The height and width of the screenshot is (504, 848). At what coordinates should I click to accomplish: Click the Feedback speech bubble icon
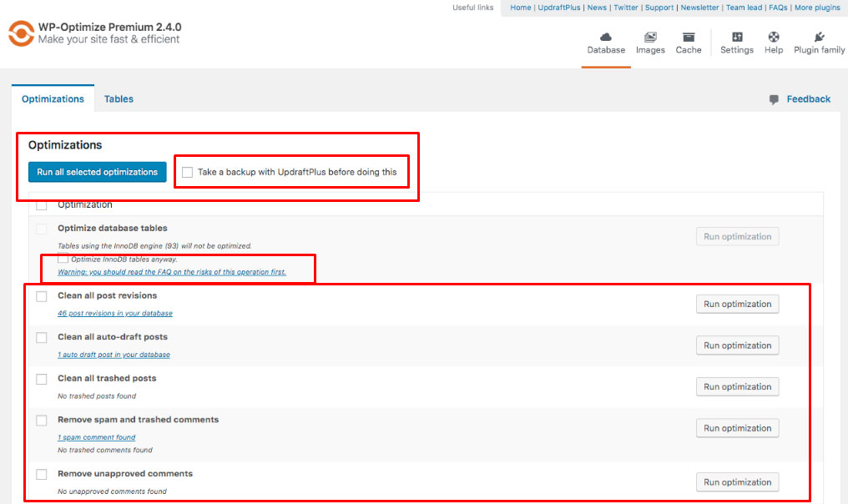point(774,99)
